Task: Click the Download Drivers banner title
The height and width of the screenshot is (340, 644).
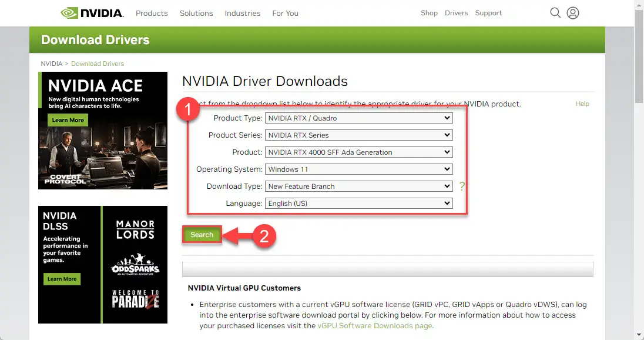Action: 95,40
